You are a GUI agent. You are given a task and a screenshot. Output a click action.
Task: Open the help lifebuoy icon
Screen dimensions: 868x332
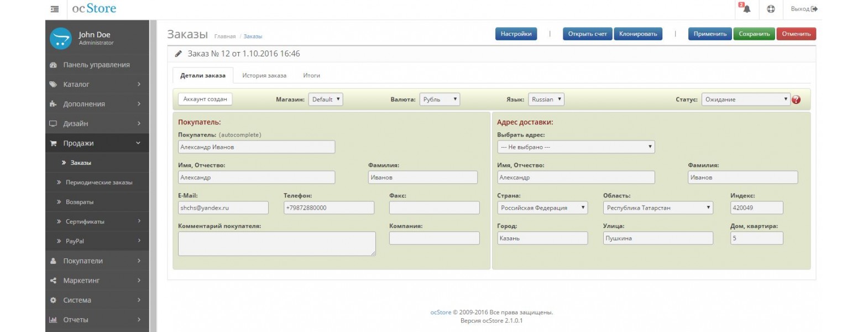coord(771,9)
